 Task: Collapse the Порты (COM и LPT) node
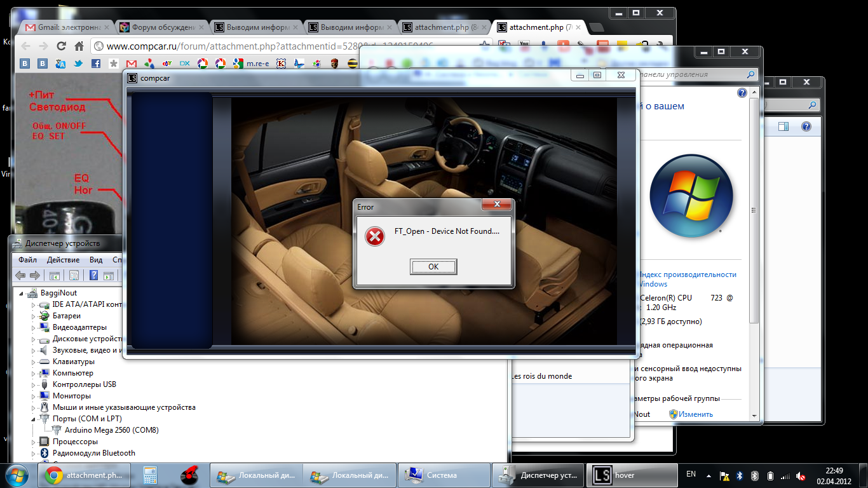(34, 419)
